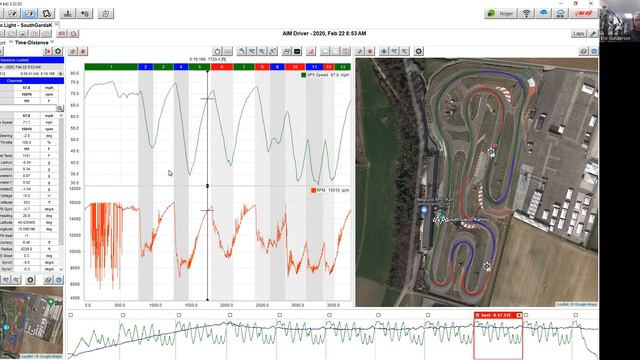Select red track segment 6
Viewport: 640px width, 360px height.
click(x=222, y=67)
